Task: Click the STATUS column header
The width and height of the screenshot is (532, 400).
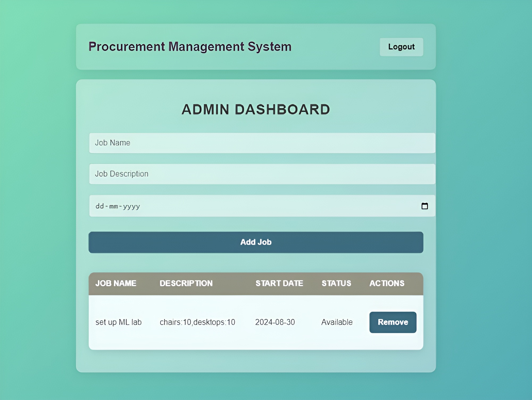Action: coord(336,283)
